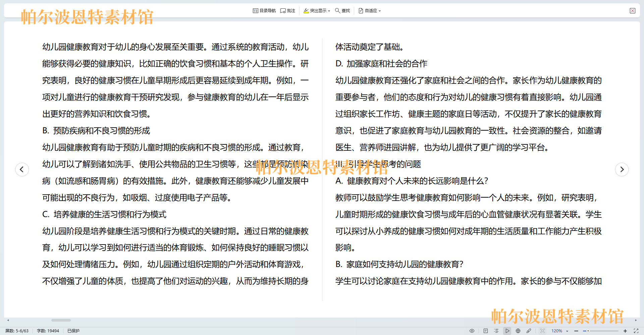Click the 已保护 status entry
Image resolution: width=644 pixels, height=335 pixels.
(x=73, y=331)
